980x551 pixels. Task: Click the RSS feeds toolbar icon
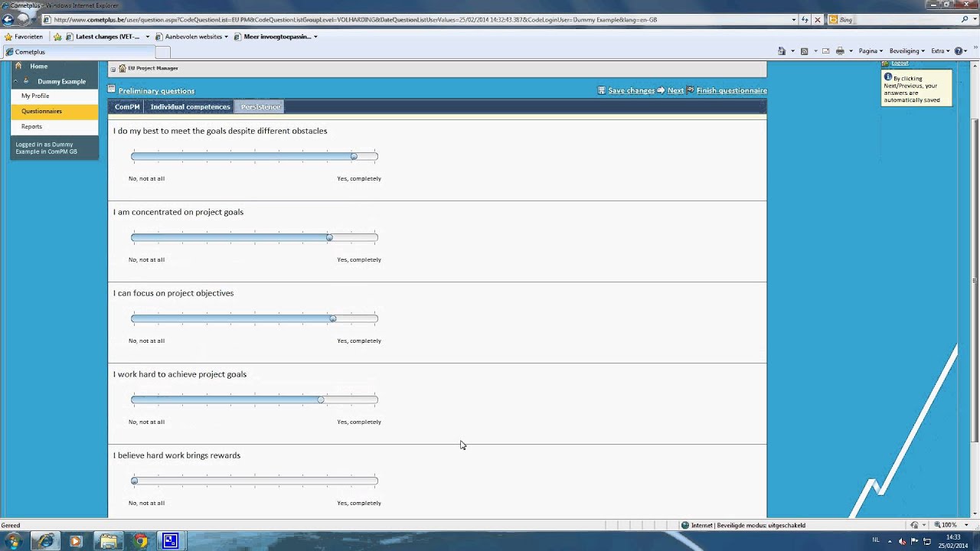pyautogui.click(x=804, y=51)
